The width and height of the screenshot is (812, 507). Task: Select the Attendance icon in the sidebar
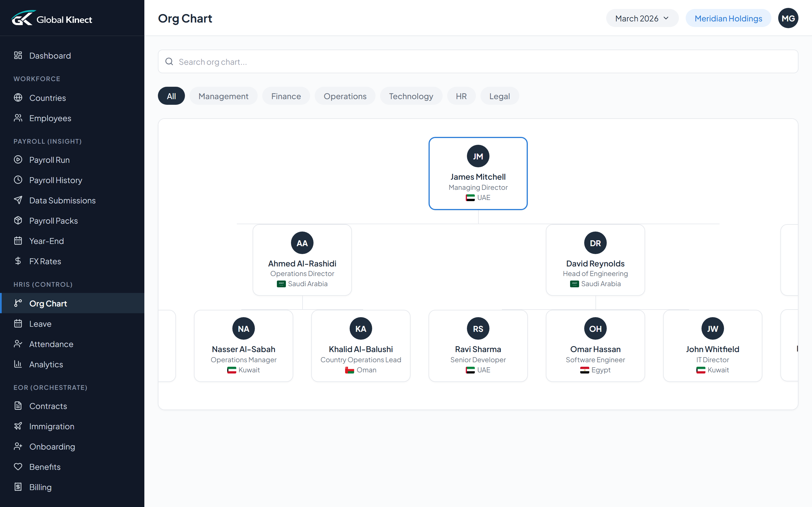point(18,344)
